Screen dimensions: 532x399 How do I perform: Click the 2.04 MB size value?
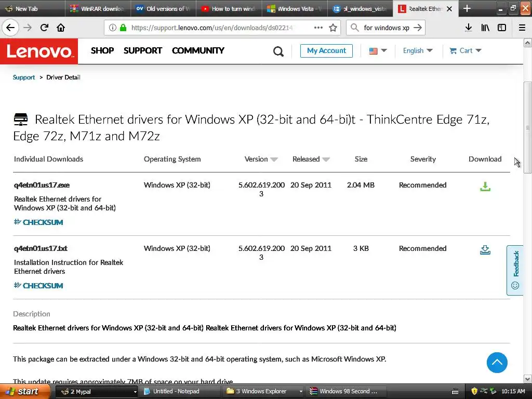click(361, 185)
